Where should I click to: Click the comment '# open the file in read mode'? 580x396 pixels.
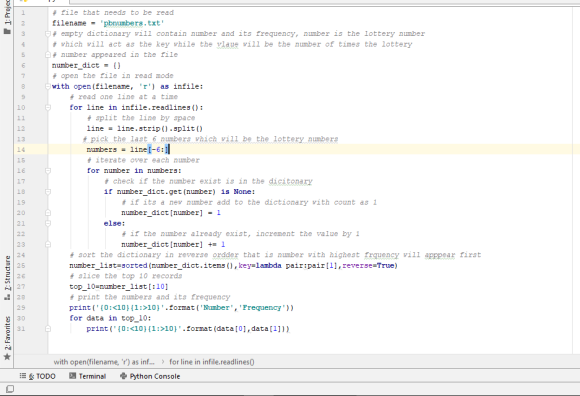[112, 76]
